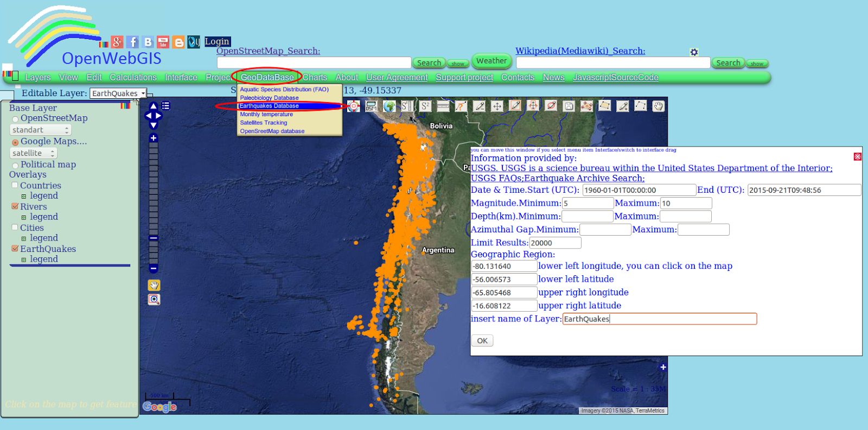Open the layer list icon on map
Screen dimensions: 868x430
(x=166, y=106)
